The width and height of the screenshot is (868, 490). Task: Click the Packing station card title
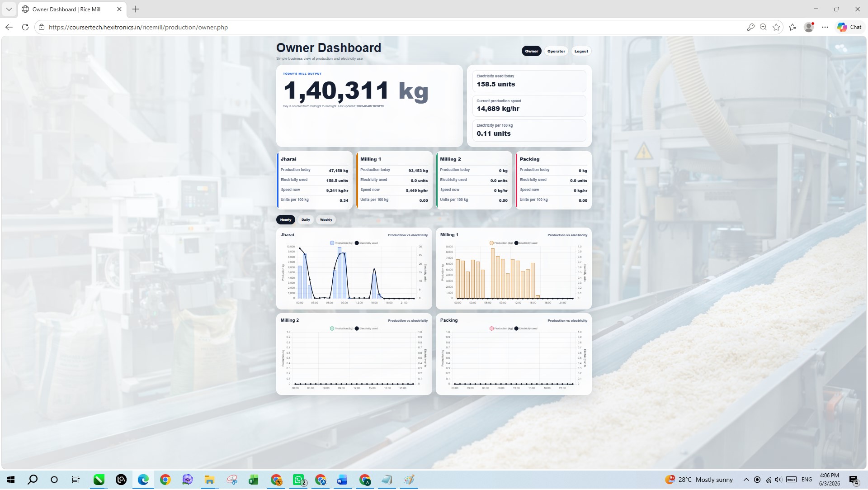click(529, 159)
